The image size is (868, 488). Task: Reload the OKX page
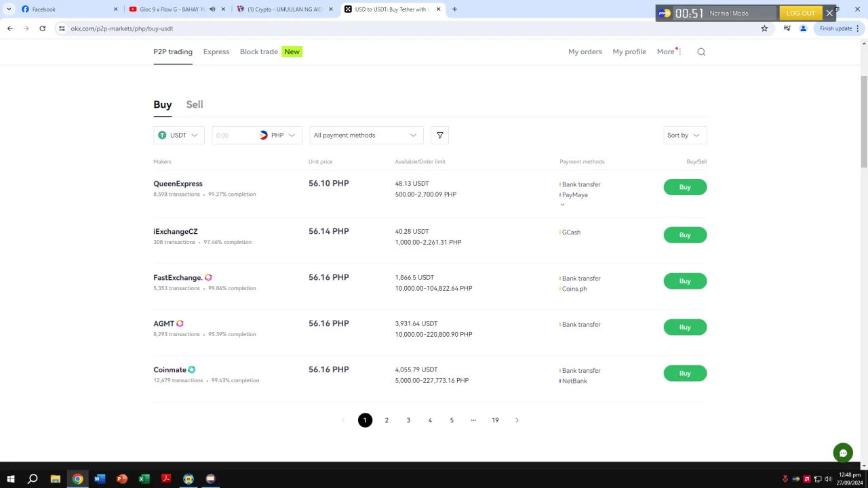42,28
